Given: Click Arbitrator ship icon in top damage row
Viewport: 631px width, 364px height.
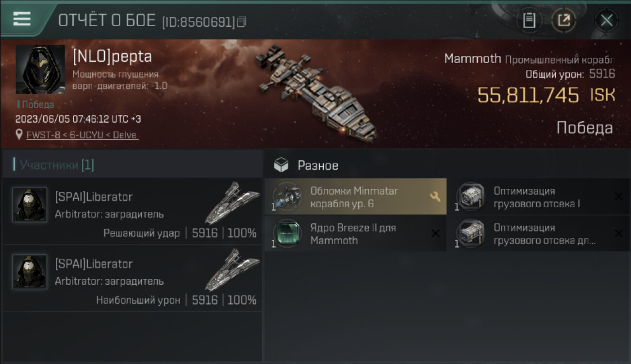Looking at the screenshot, I should click(x=232, y=270).
